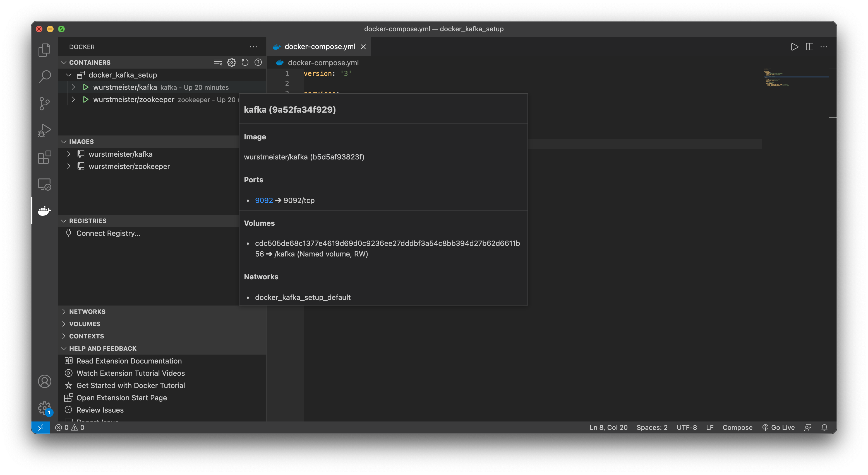Open Remote Explorer from activity bar
The height and width of the screenshot is (475, 868).
click(44, 184)
